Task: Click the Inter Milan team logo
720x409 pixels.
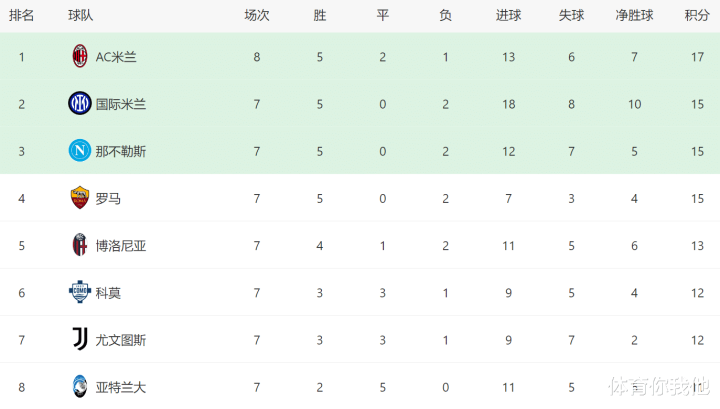Action: click(80, 103)
